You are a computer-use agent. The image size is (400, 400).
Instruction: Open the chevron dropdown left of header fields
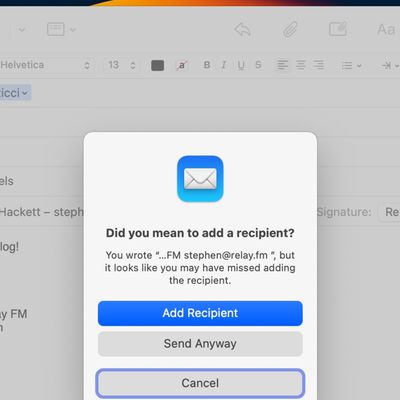[x=22, y=30]
